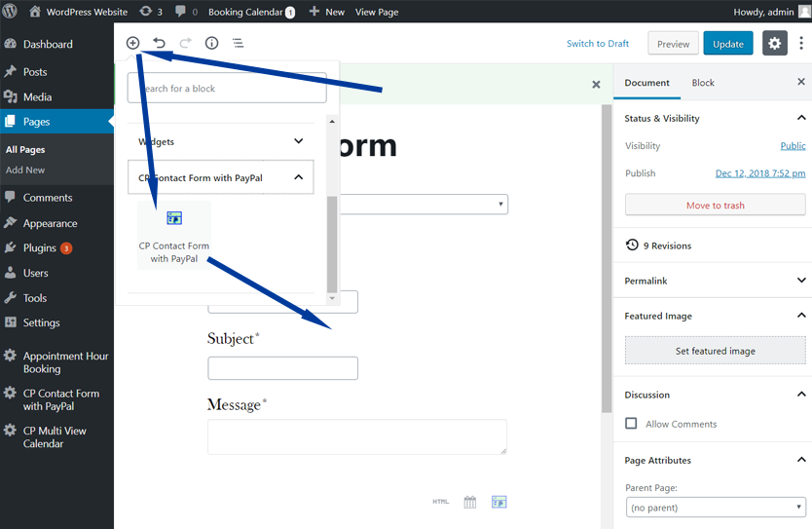
Task: Open more tools vertical dots menu
Action: tap(801, 43)
